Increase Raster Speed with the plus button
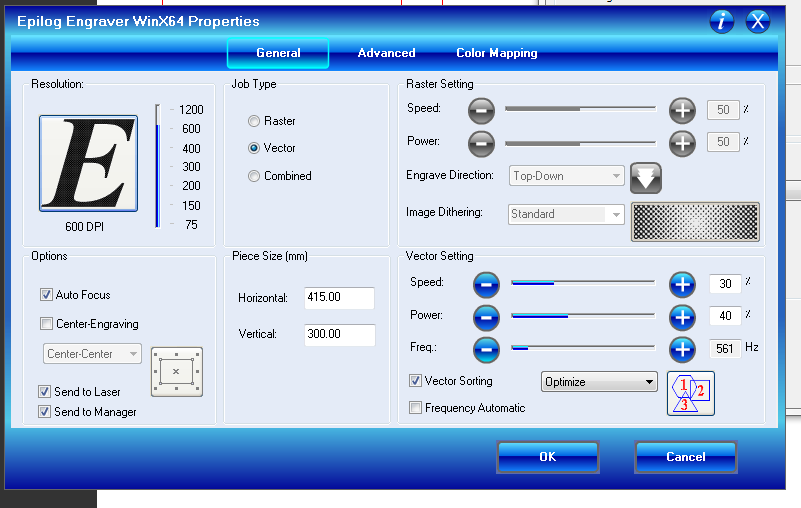Screen dimensions: 801x508 pos(682,110)
